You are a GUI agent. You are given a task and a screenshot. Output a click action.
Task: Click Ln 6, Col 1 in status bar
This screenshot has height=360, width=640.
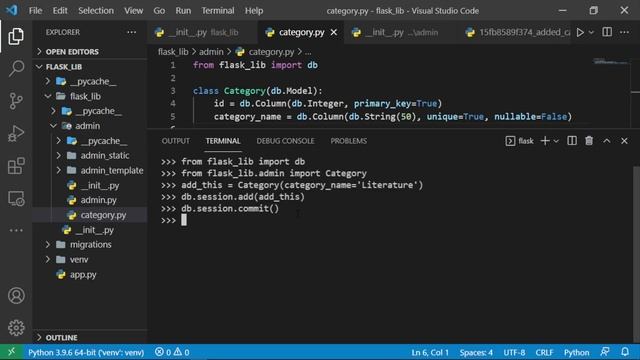(430, 352)
